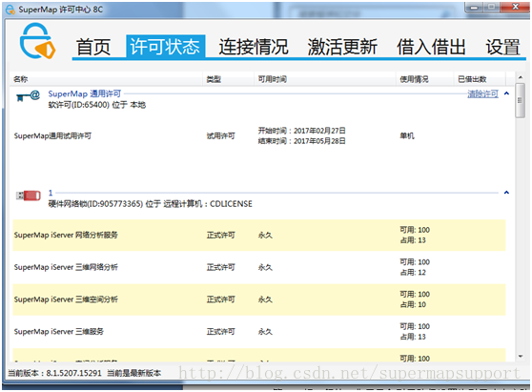Click the 当前是最新版本 status text
The image size is (532, 392).
(x=134, y=373)
